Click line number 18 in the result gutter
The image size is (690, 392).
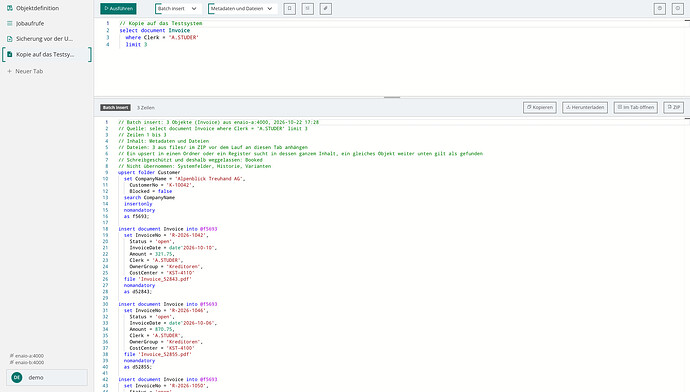[105, 229]
